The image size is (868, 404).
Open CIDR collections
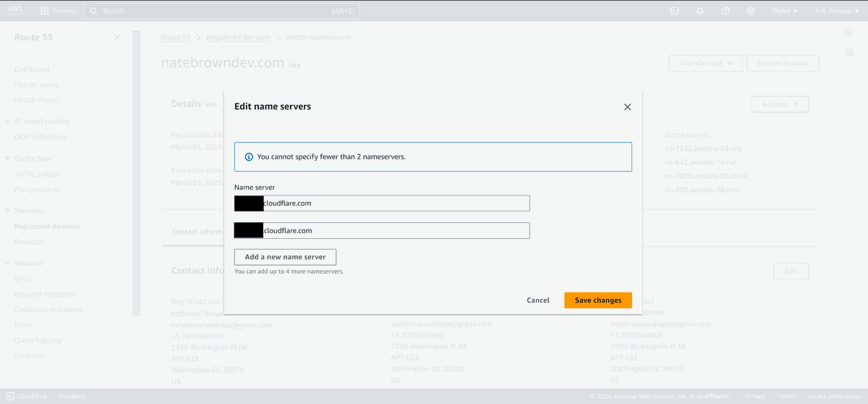pos(41,137)
